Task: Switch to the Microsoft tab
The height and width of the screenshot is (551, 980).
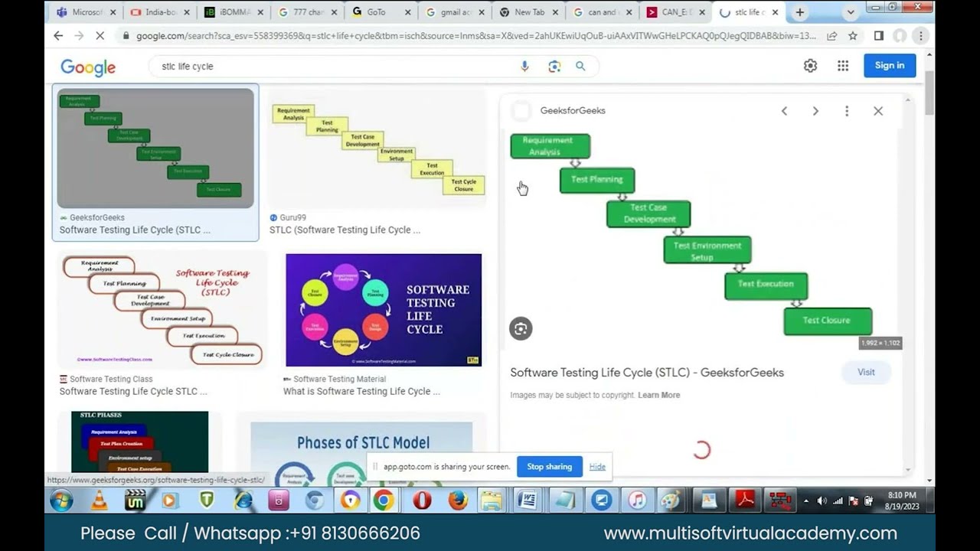Action: pyautogui.click(x=86, y=12)
